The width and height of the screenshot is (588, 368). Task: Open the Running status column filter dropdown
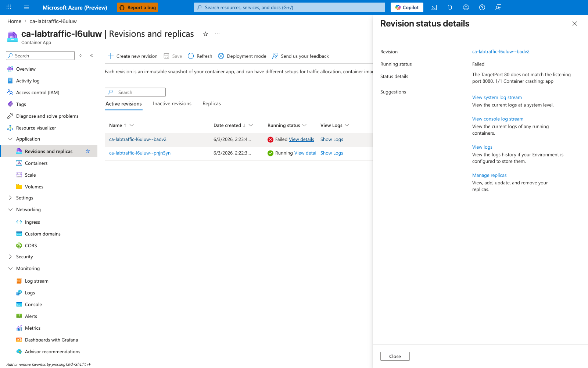(x=304, y=125)
